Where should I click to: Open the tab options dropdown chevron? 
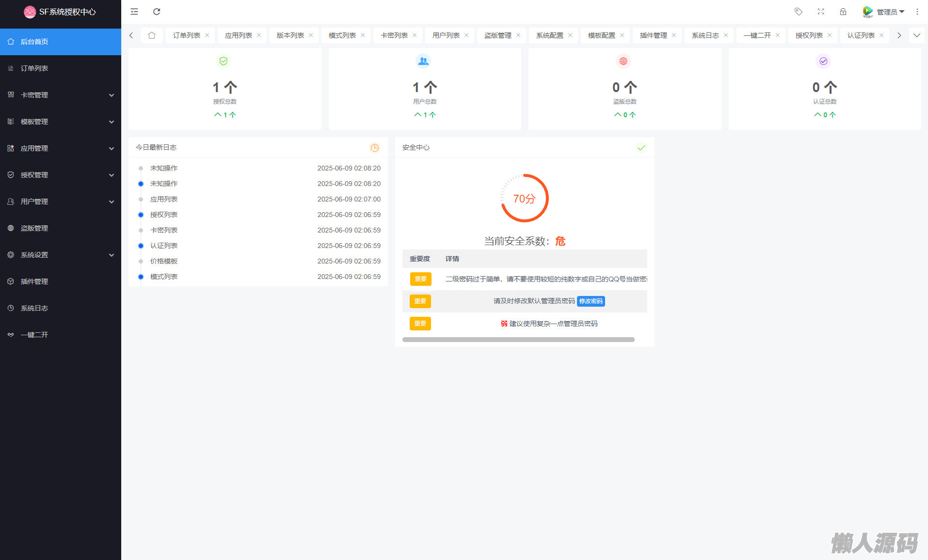tap(916, 35)
